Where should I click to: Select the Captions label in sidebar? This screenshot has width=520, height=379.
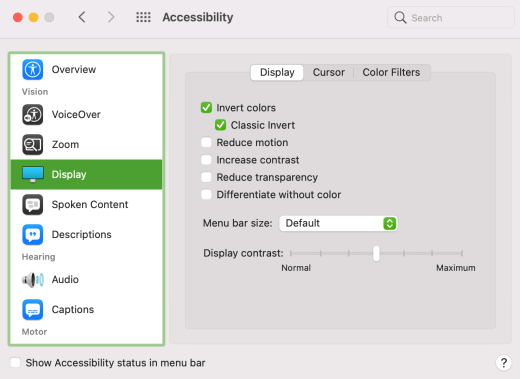click(73, 310)
